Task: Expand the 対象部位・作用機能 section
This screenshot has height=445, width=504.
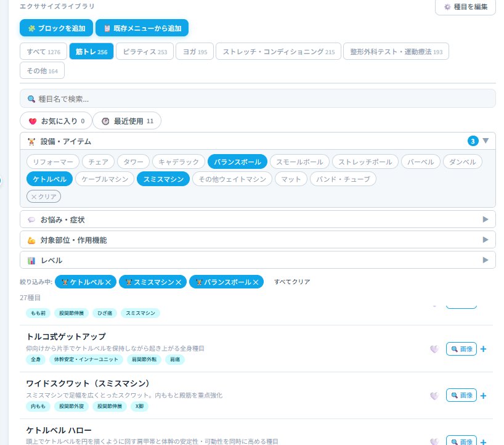Action: point(258,240)
